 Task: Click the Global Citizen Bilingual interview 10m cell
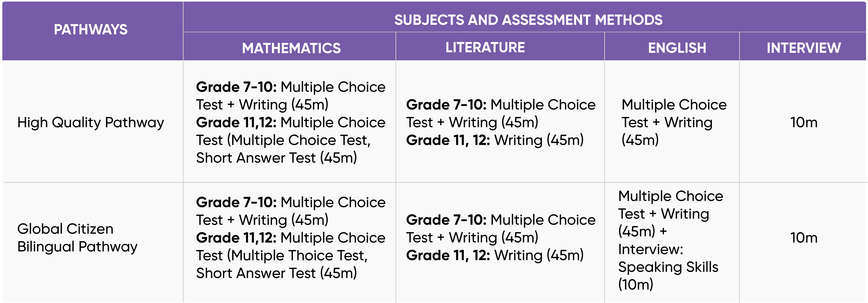(804, 238)
